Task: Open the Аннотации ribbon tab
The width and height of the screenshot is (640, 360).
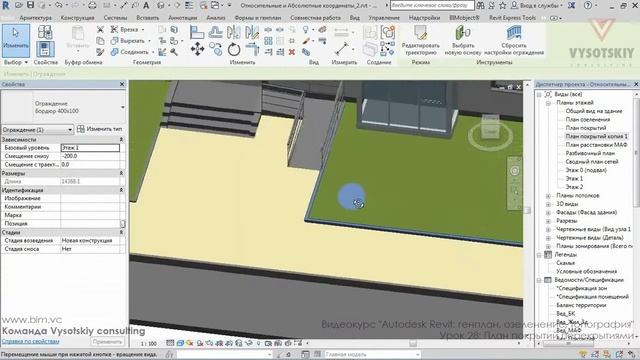Action: tap(182, 18)
